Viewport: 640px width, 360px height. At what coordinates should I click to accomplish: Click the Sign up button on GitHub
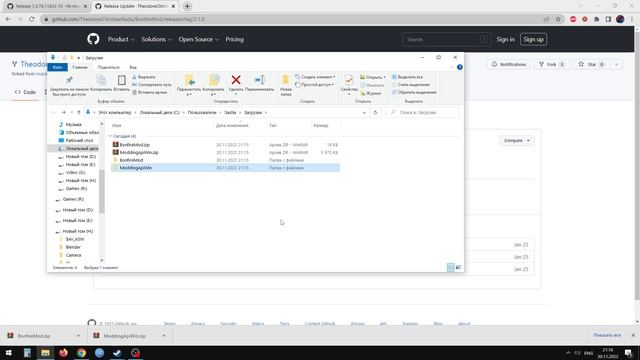pyautogui.click(x=533, y=40)
